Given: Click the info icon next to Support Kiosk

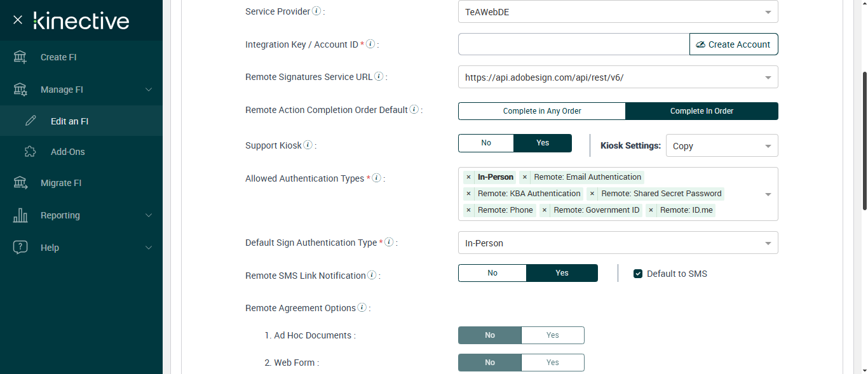Looking at the screenshot, I should click(x=308, y=145).
